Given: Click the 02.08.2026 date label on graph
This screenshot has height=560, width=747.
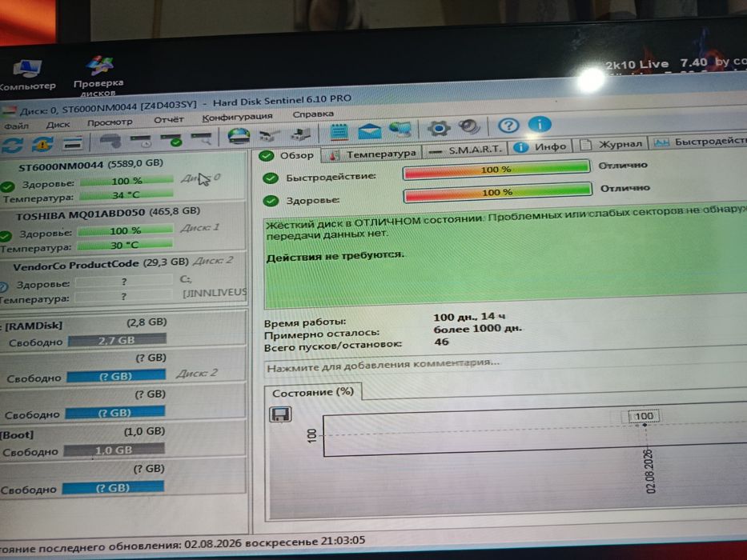Looking at the screenshot, I should click(651, 470).
